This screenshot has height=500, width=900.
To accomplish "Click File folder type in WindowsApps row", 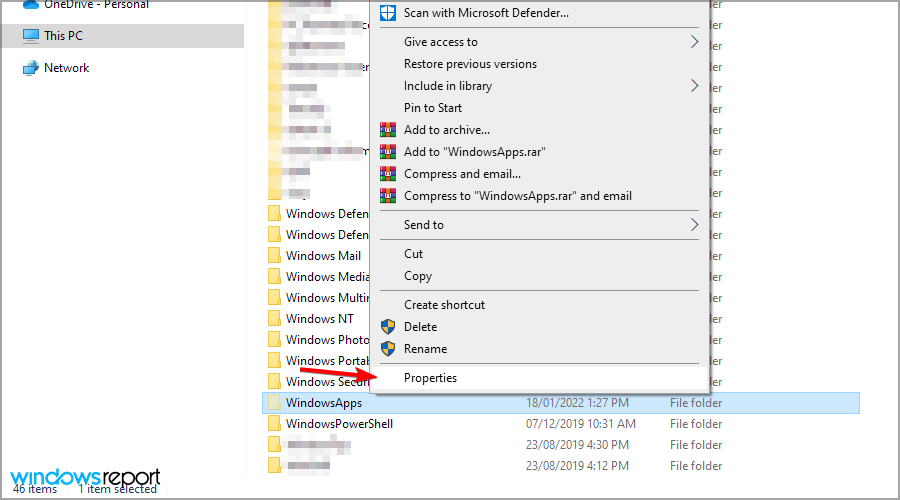I will coord(696,403).
